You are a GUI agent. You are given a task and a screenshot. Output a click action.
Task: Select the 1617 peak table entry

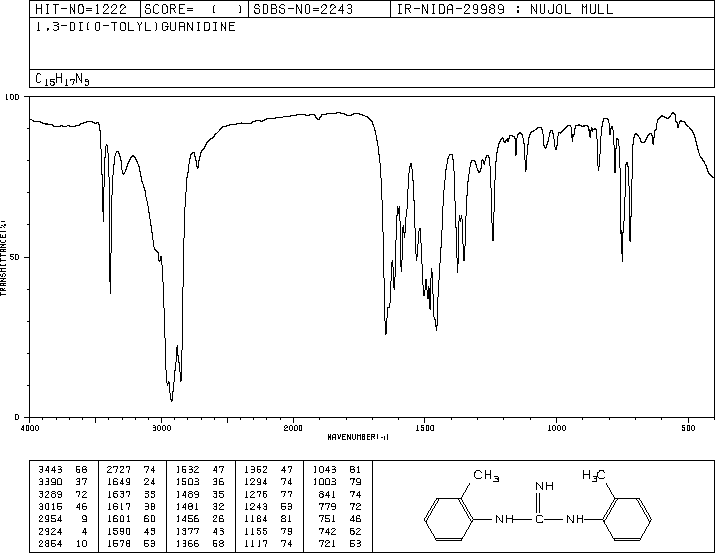(131, 506)
